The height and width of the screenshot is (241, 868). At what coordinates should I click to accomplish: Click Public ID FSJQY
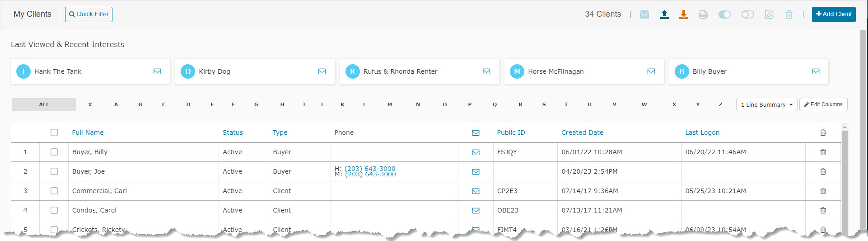[x=507, y=152]
